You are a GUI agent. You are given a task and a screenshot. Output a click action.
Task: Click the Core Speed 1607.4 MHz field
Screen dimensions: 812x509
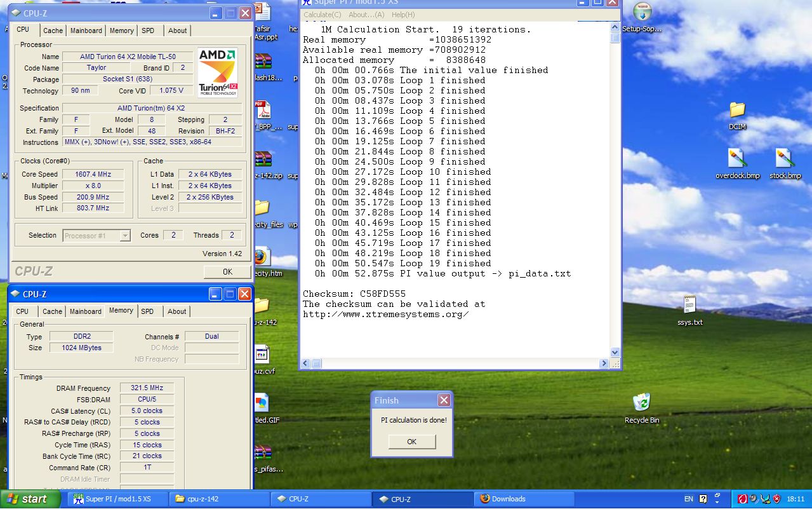(93, 174)
